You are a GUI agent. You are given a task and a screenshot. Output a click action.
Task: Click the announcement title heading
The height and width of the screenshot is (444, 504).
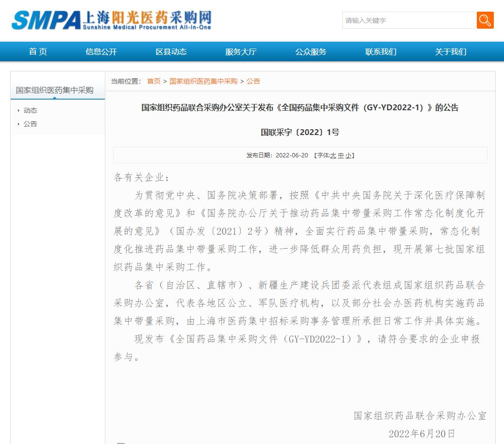click(x=300, y=108)
